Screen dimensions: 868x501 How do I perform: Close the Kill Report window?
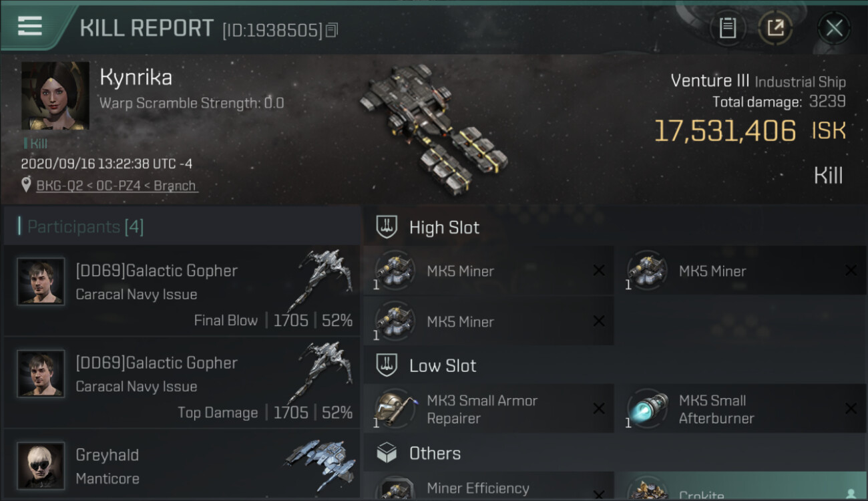834,28
